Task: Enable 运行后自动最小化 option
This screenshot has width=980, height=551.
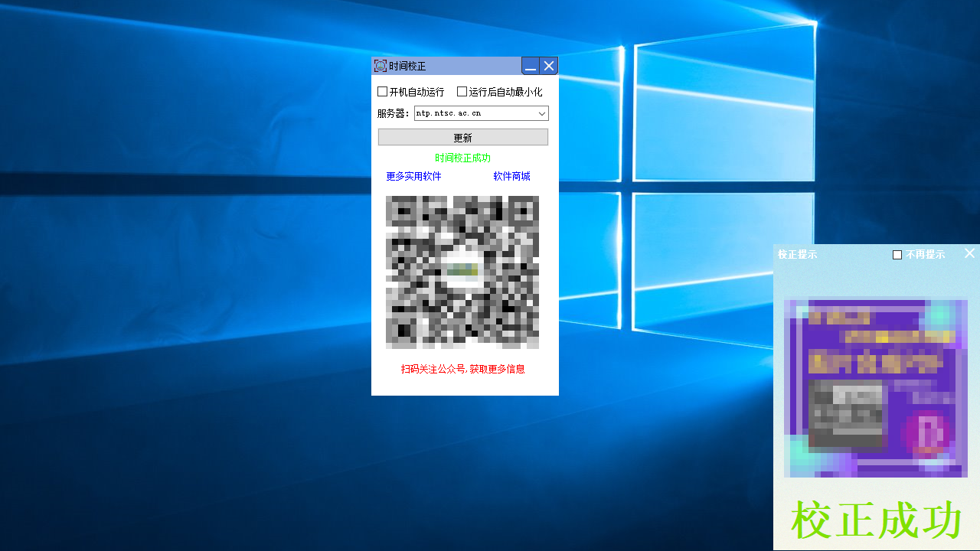Action: pos(462,91)
